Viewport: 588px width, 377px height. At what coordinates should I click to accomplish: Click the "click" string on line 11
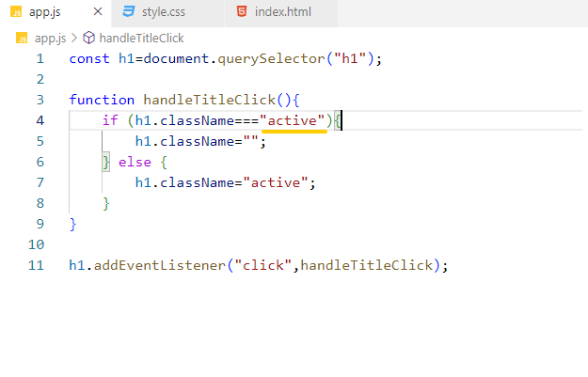262,266
